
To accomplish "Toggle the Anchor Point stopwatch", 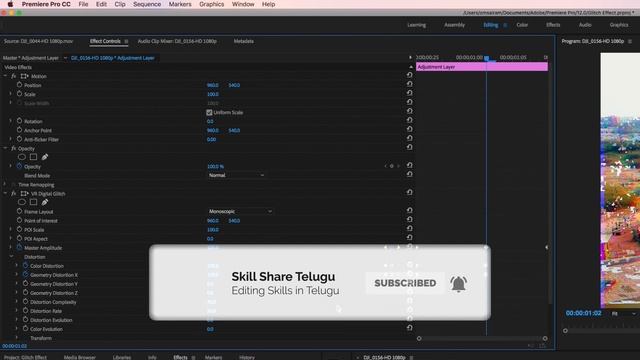I will point(19,130).
